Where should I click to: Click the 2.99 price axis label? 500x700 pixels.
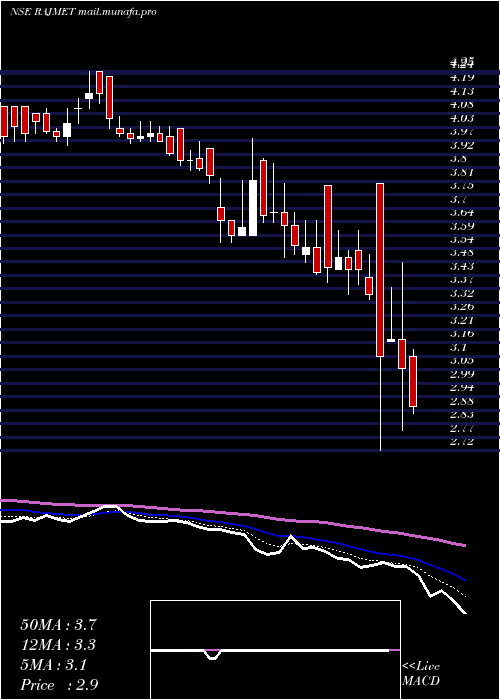coord(462,374)
